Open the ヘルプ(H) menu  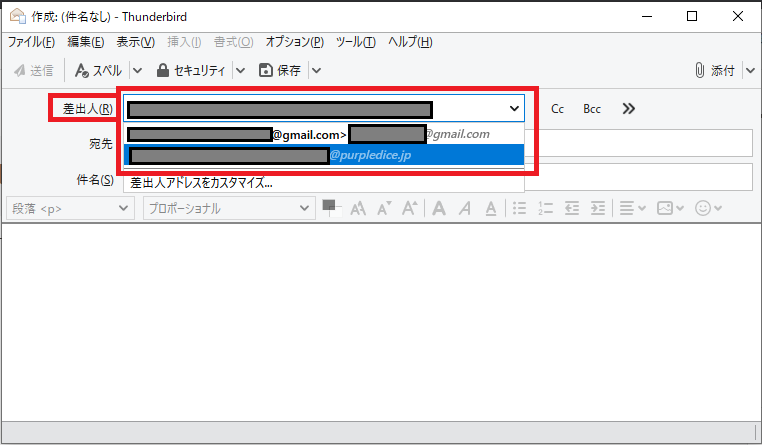tap(410, 42)
